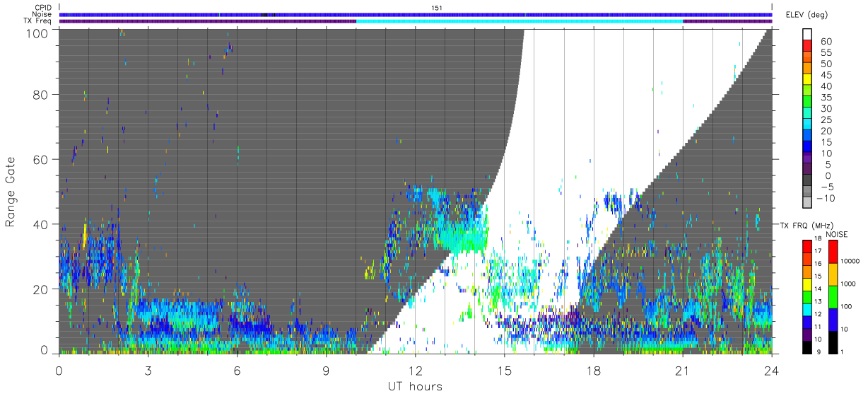The width and height of the screenshot is (868, 401).
Task: Click the 25 label on ELEV legend
Action: click(826, 120)
